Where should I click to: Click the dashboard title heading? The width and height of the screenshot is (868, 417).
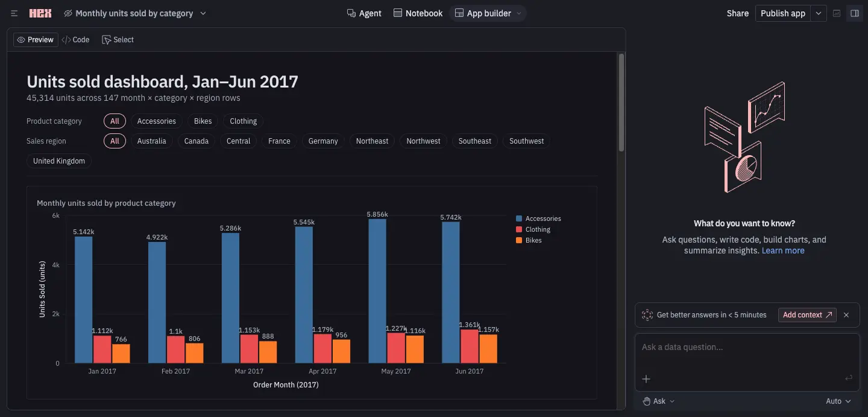click(162, 81)
